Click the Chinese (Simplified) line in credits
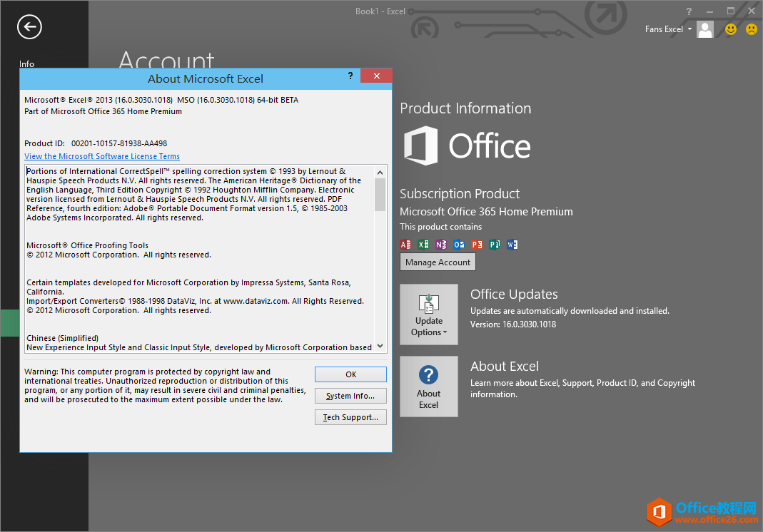 [x=62, y=338]
